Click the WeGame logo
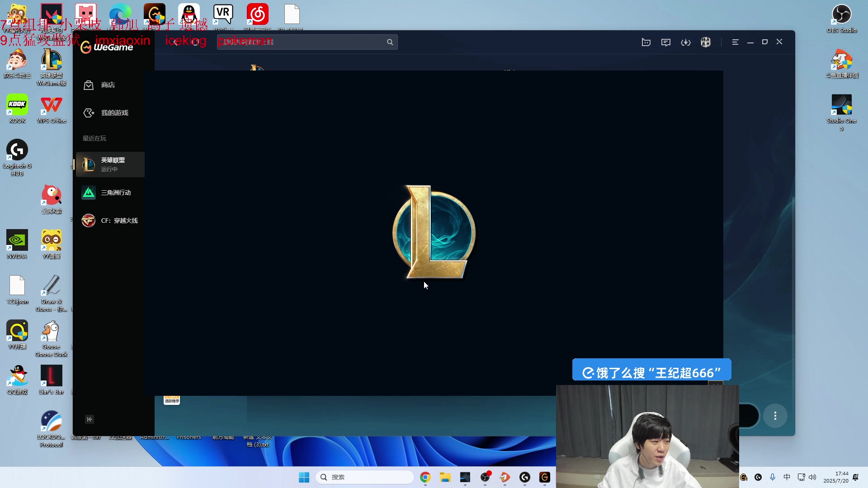The image size is (868, 488). pyautogui.click(x=107, y=47)
